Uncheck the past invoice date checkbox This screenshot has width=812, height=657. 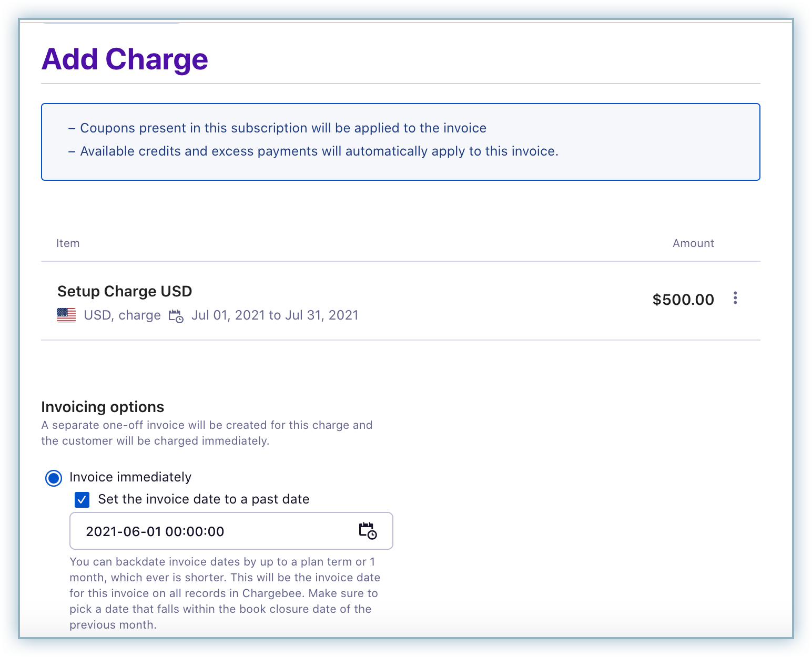tap(82, 499)
